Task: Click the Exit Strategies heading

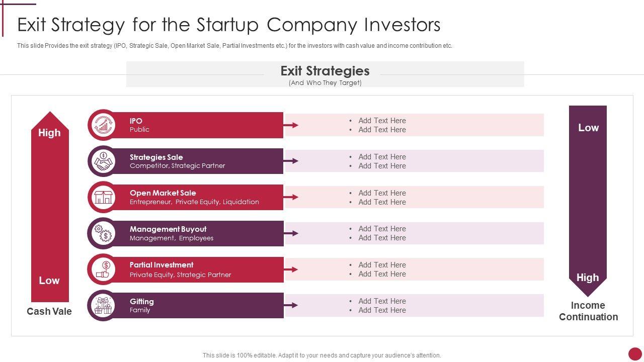Action: [325, 71]
